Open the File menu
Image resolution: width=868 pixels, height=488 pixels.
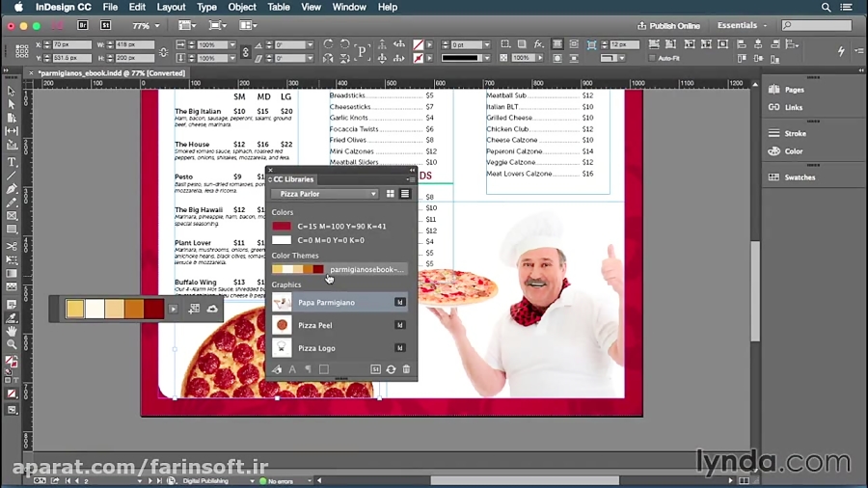tap(110, 7)
